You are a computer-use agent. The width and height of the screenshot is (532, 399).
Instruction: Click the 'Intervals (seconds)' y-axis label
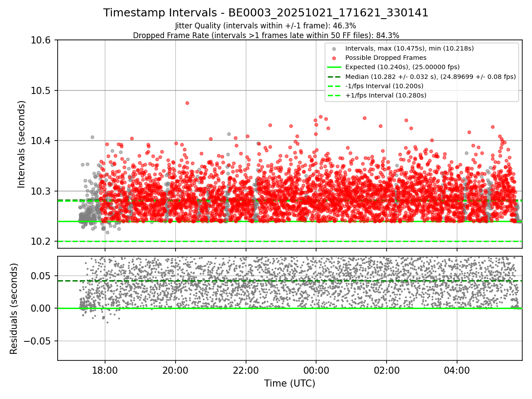tap(22, 144)
